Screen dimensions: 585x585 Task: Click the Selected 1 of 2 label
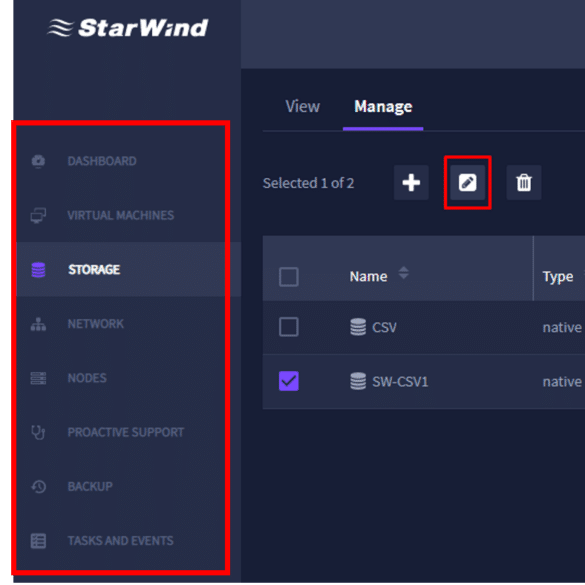coord(308,183)
